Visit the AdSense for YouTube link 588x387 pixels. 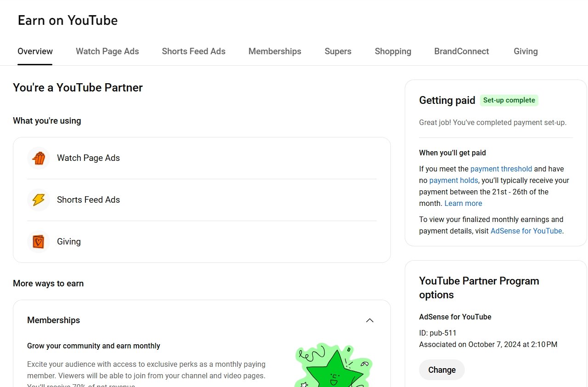(526, 231)
